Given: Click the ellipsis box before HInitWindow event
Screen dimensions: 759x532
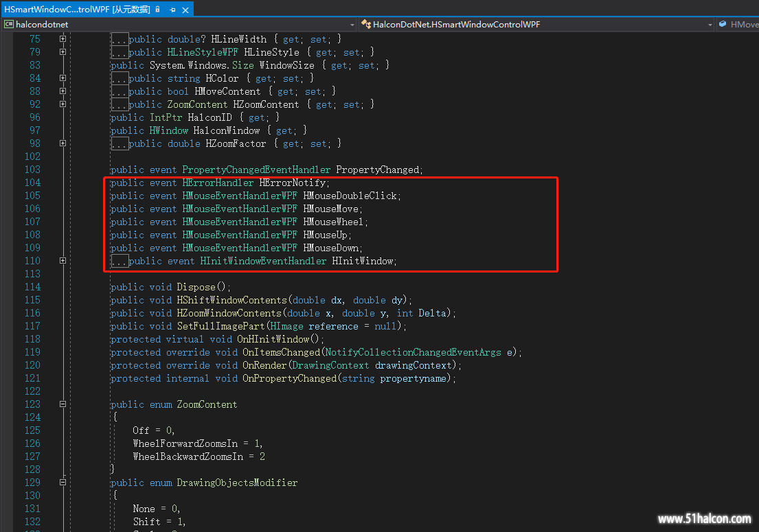Looking at the screenshot, I should [120, 261].
